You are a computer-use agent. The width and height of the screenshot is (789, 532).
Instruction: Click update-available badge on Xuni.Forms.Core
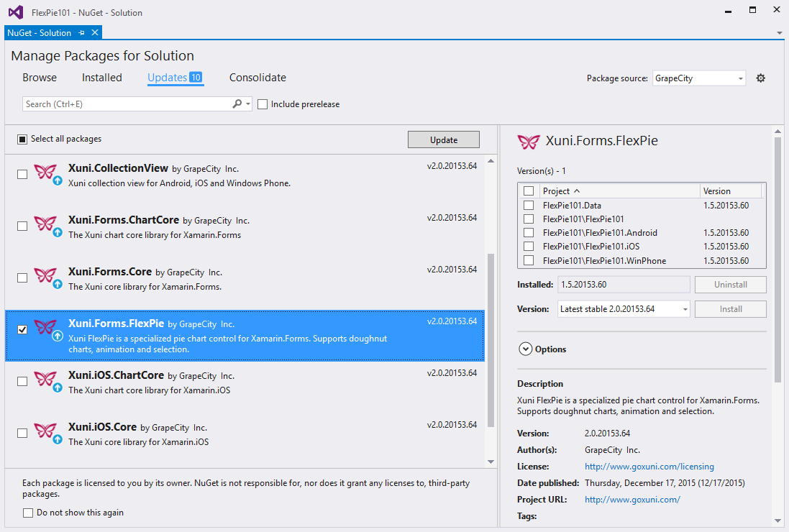coord(58,283)
